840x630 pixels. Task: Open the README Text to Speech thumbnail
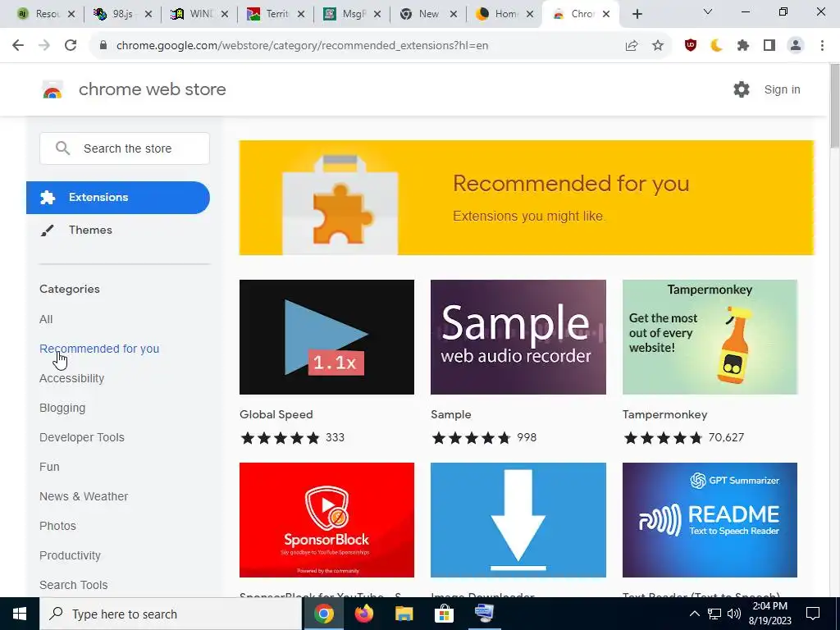710,519
